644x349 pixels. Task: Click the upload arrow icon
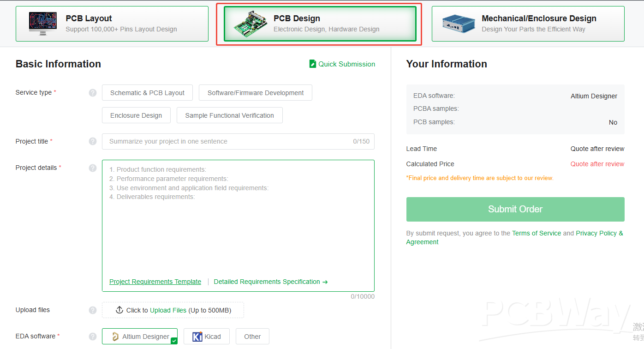pos(119,310)
